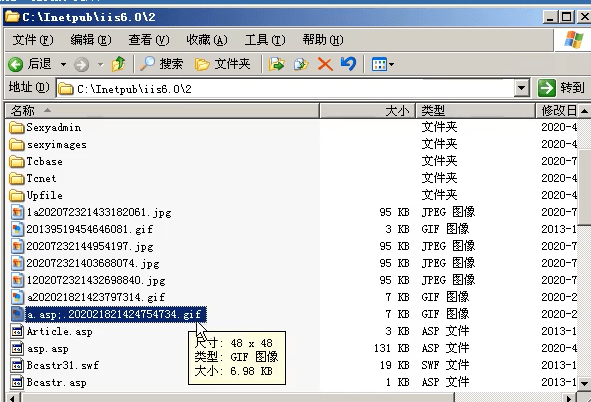Click icon of 2013951945464608​1.gif
Viewport: 591px width, 402px height.
coord(17,229)
